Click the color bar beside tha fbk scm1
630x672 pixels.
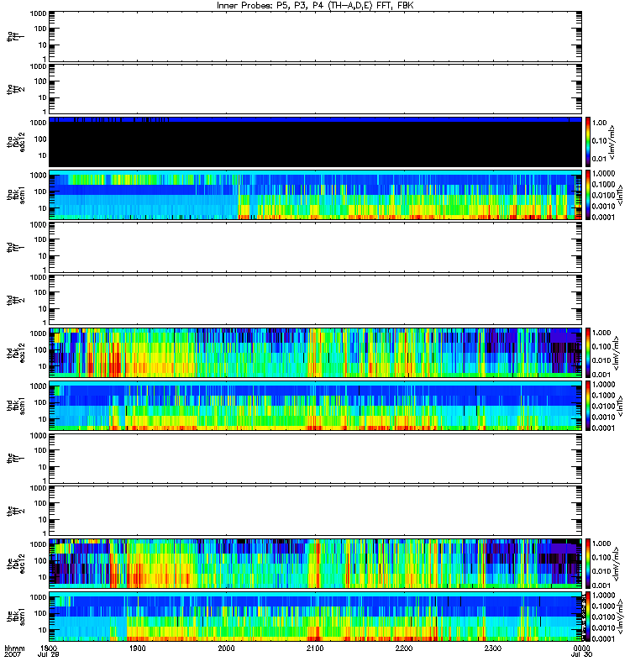pyautogui.click(x=588, y=195)
